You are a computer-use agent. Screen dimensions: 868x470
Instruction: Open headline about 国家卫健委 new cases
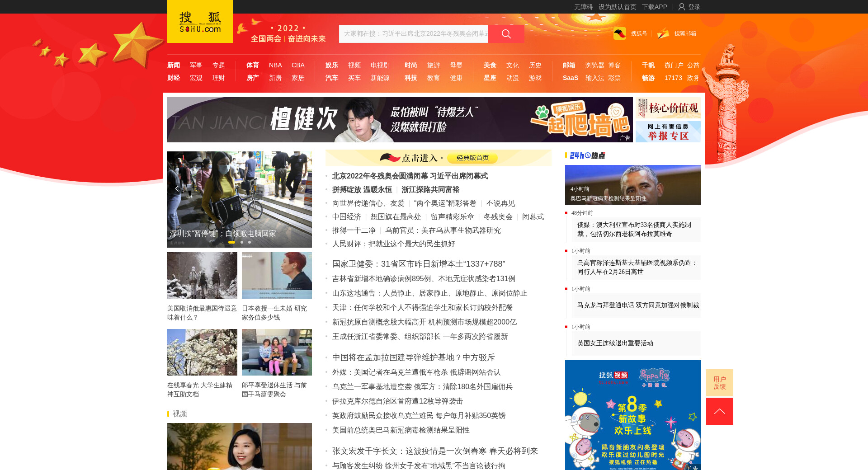(x=418, y=264)
